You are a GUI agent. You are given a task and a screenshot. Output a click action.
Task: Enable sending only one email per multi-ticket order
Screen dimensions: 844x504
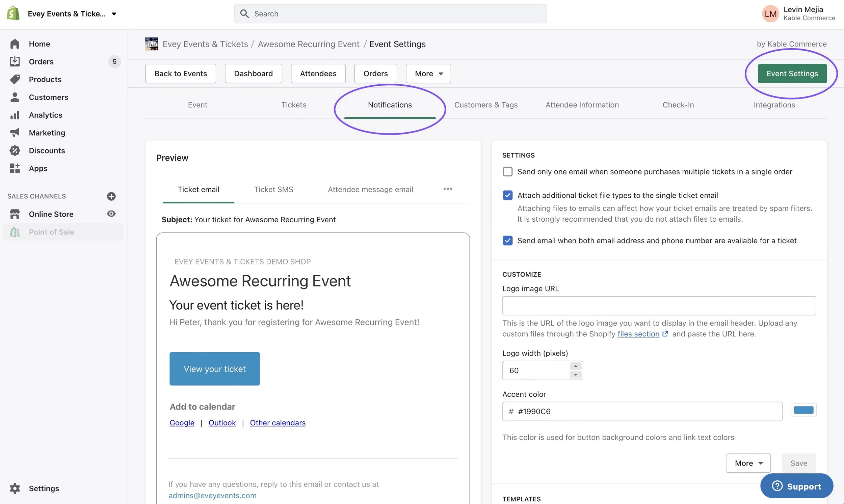pos(508,171)
